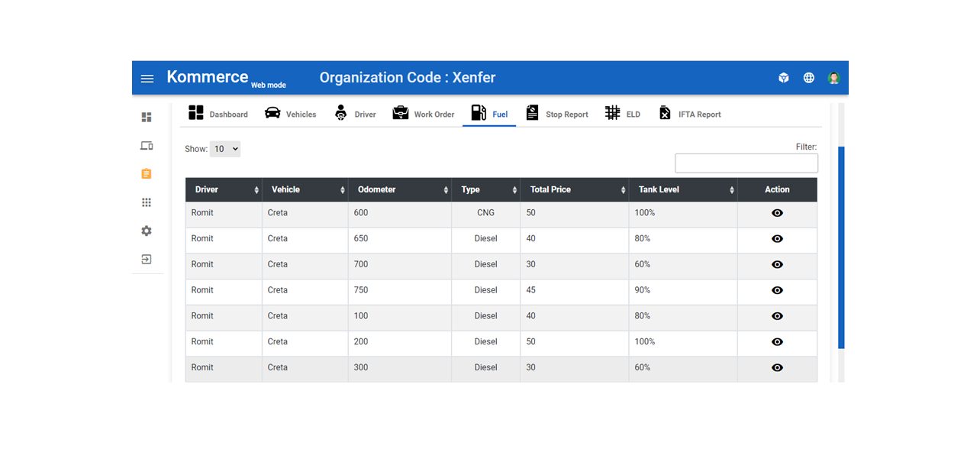Open the user avatar profile
980x449 pixels.
(833, 78)
